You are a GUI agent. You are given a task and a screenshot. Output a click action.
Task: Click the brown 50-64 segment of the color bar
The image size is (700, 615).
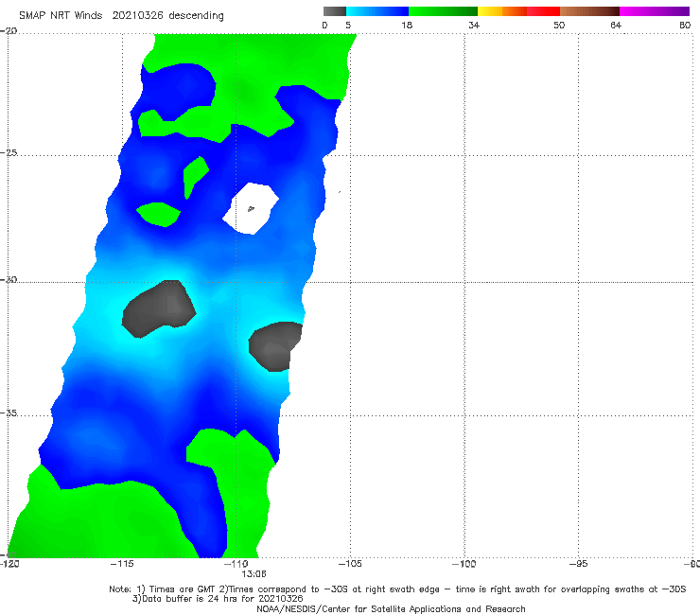[589, 11]
